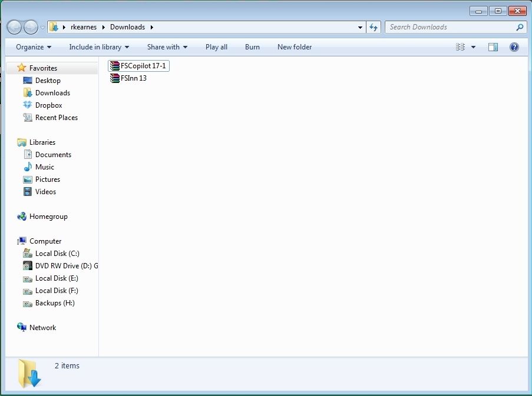Click the Computer monitor icon
532x396 pixels.
[x=22, y=241]
